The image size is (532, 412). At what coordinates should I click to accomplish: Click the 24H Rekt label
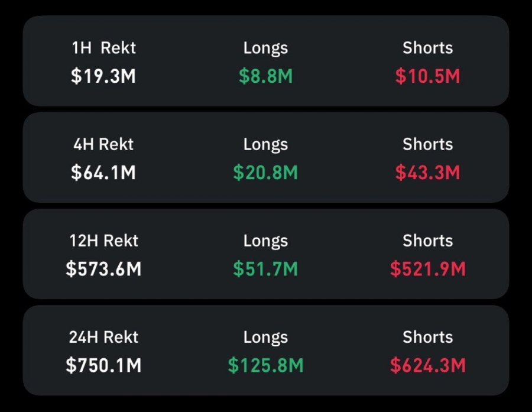tap(103, 337)
